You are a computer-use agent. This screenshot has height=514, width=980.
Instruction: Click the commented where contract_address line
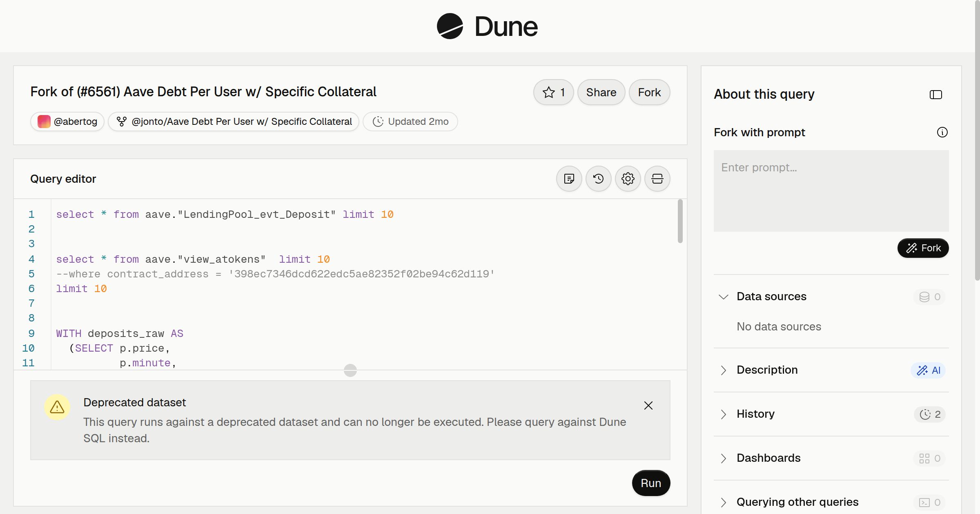(x=275, y=274)
